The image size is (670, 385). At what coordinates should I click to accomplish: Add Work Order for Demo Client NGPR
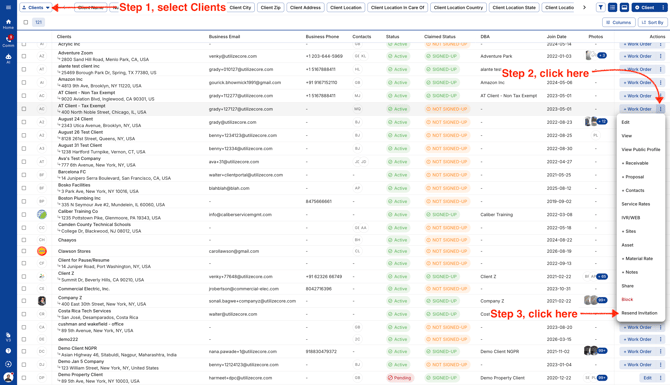click(x=638, y=351)
